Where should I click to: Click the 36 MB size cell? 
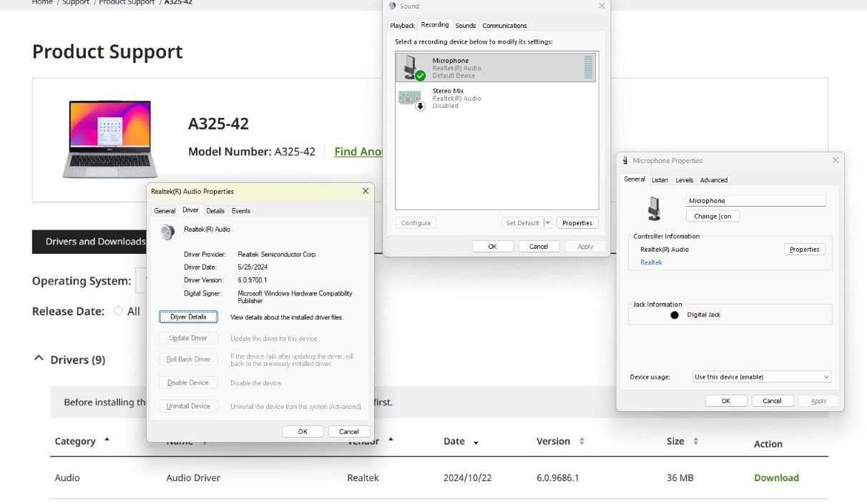(x=680, y=478)
